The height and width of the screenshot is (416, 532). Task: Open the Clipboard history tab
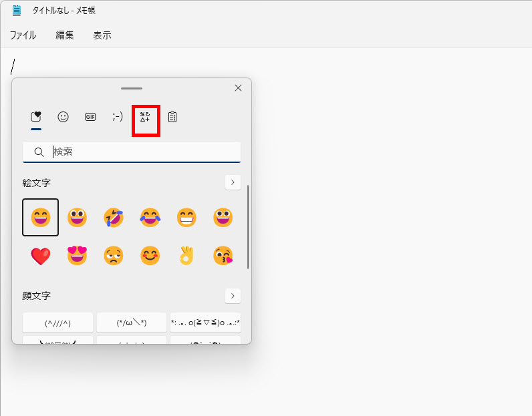pyautogui.click(x=172, y=117)
